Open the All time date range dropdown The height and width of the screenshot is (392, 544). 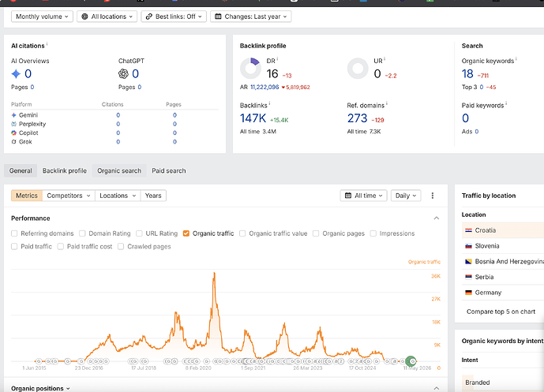pos(363,196)
